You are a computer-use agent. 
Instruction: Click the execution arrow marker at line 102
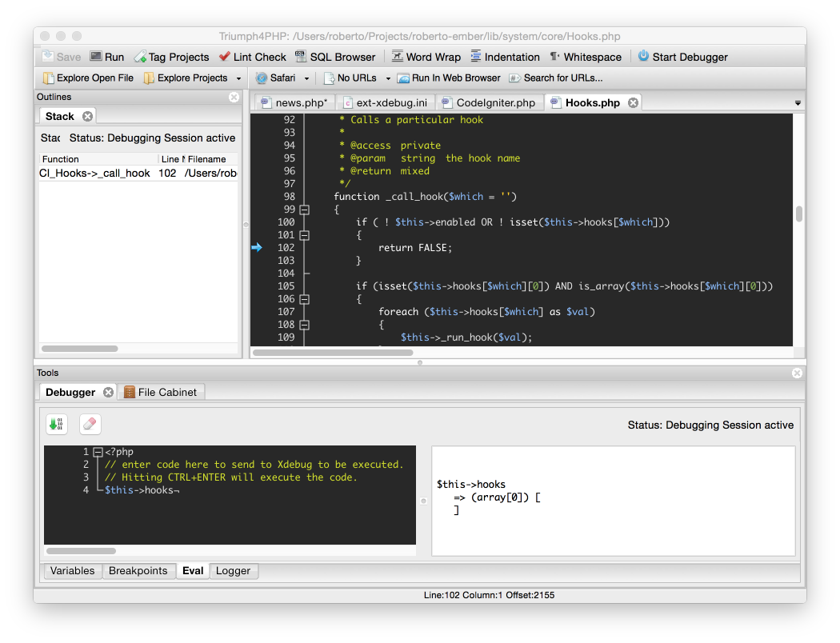[257, 247]
